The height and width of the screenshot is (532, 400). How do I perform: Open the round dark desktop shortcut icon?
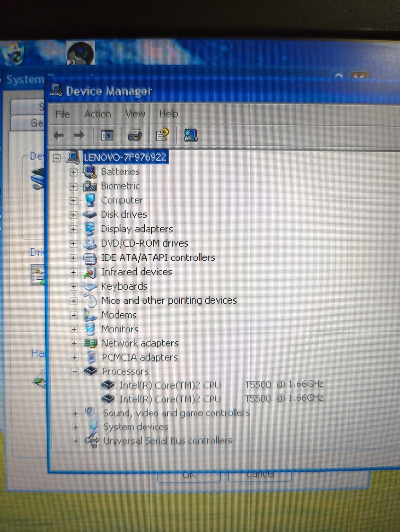click(81, 53)
